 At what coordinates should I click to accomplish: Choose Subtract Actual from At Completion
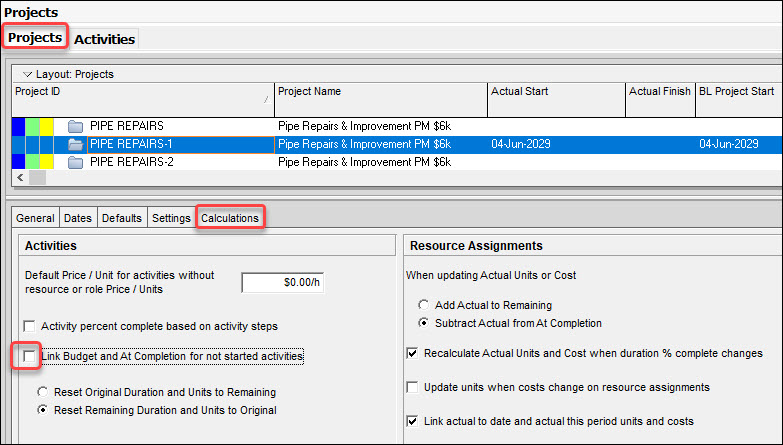[x=426, y=323]
